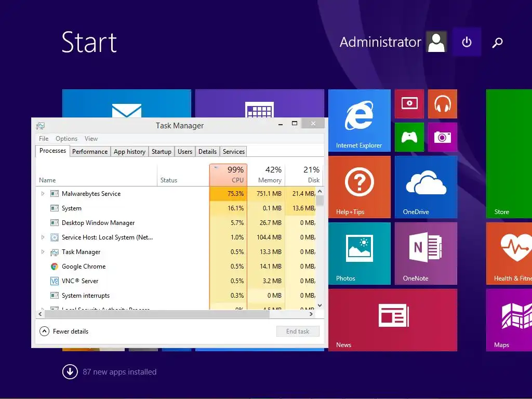This screenshot has width=532, height=399.
Task: Click the all apps down arrow
Action: pos(70,372)
